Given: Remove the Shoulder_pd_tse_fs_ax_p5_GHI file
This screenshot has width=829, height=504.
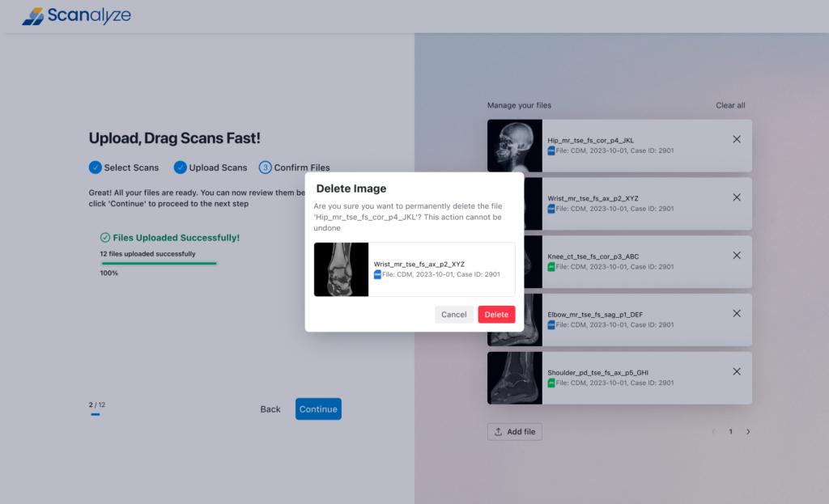Looking at the screenshot, I should coord(736,372).
